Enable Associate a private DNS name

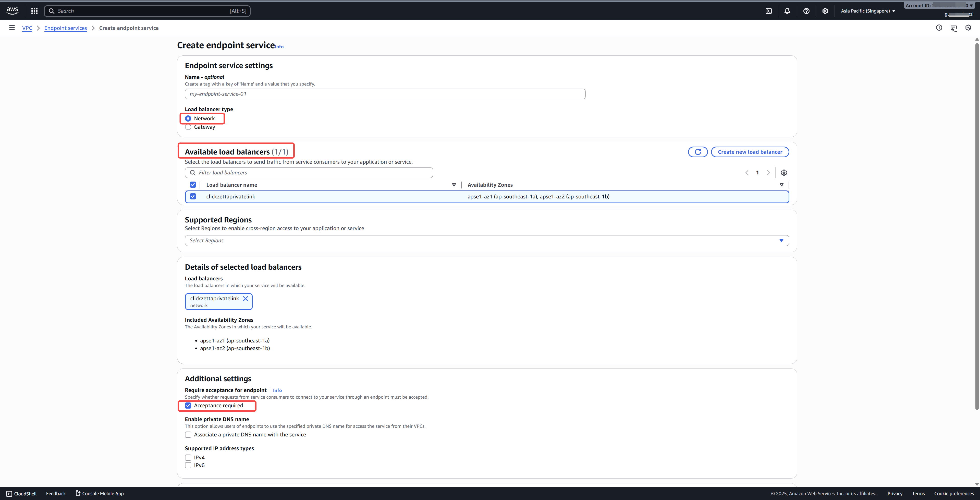(x=188, y=435)
